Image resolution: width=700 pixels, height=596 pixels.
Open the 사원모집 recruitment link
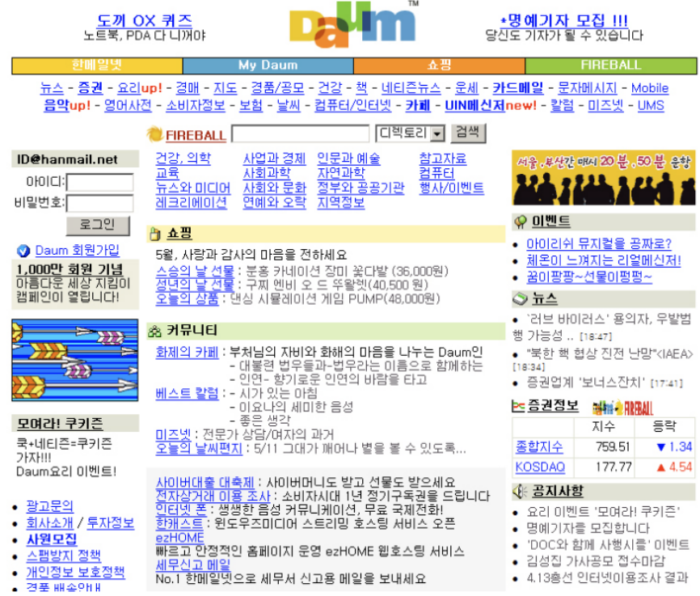[x=52, y=539]
